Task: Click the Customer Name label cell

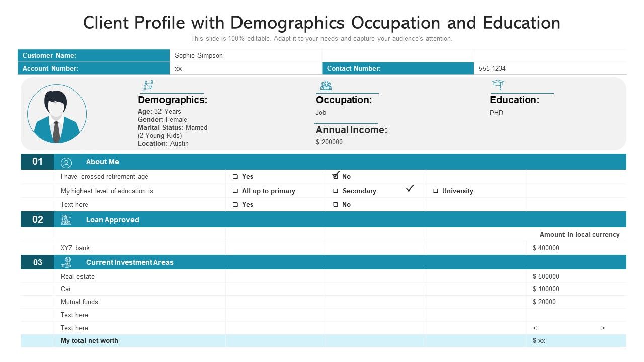Action: click(94, 56)
